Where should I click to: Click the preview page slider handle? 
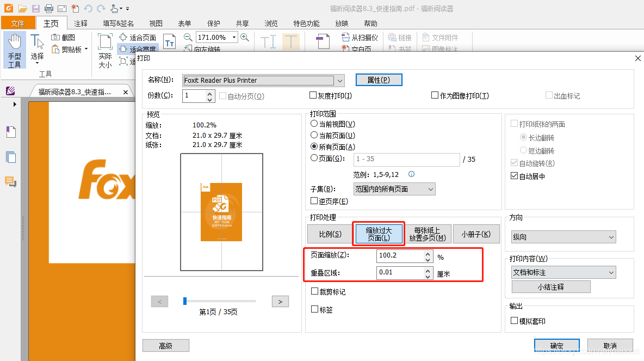[x=185, y=302]
